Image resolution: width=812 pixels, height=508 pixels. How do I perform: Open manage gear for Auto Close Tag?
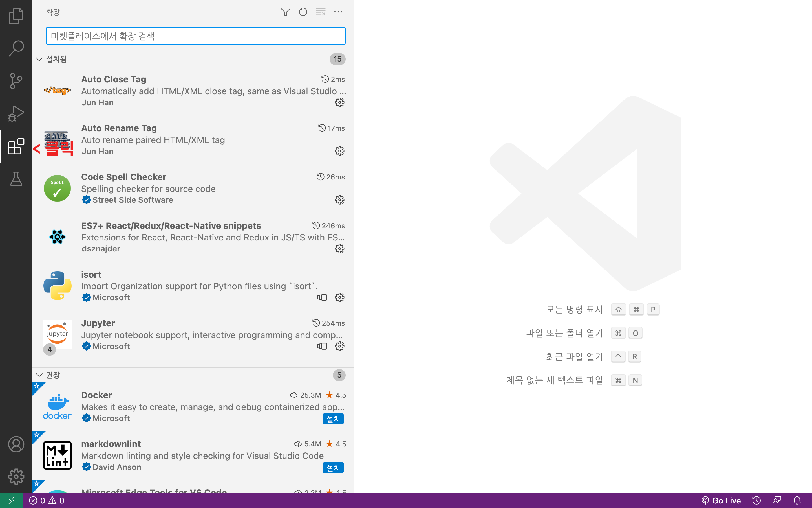(x=339, y=102)
